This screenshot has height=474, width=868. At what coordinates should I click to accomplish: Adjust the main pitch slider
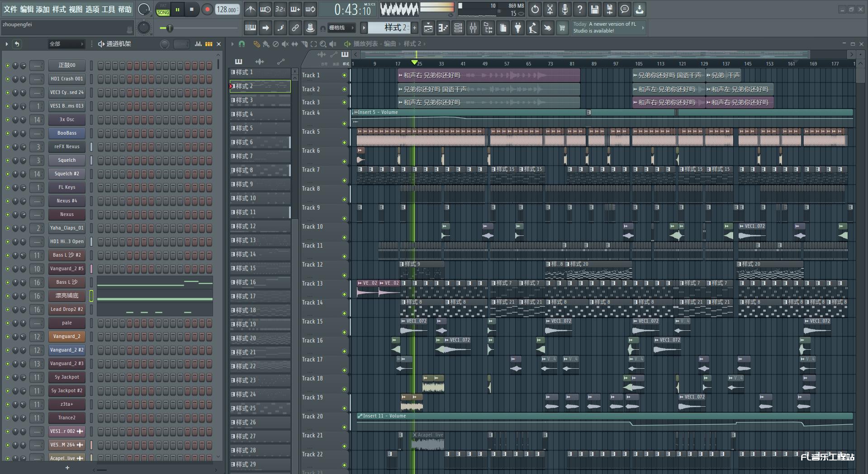click(198, 28)
